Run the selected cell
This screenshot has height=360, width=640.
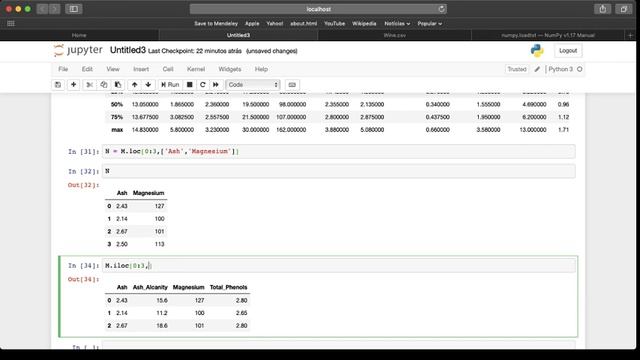pyautogui.click(x=170, y=84)
